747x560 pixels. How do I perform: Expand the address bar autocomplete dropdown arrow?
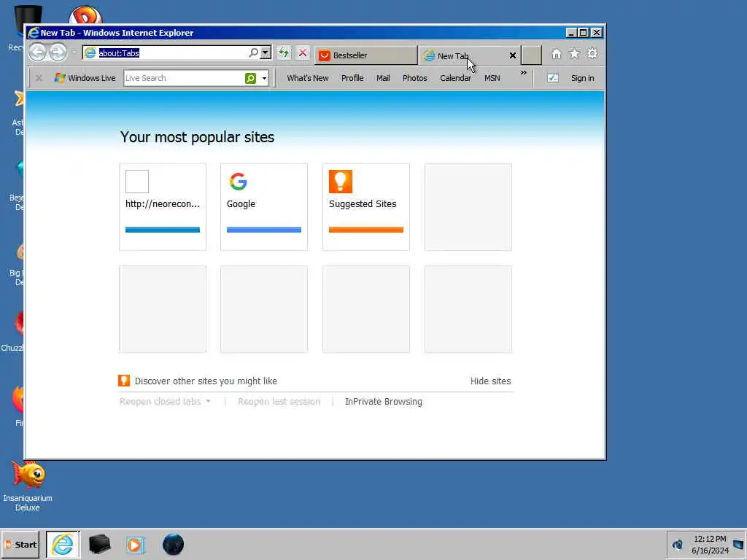pyautogui.click(x=266, y=52)
